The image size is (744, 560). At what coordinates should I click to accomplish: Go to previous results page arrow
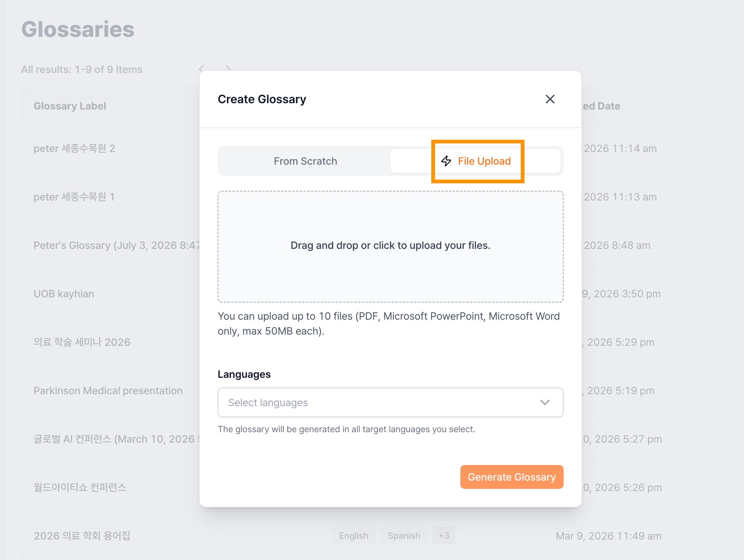point(202,69)
